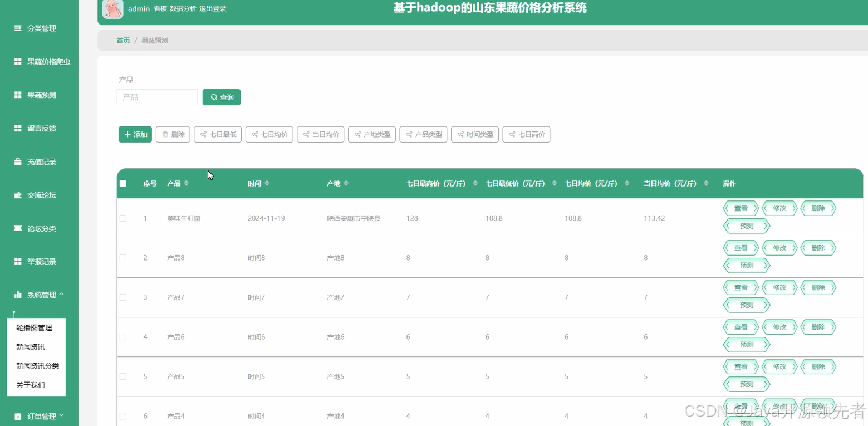The height and width of the screenshot is (426, 868).
Task: Click the share icon on 当日均价 button
Action: click(x=306, y=134)
